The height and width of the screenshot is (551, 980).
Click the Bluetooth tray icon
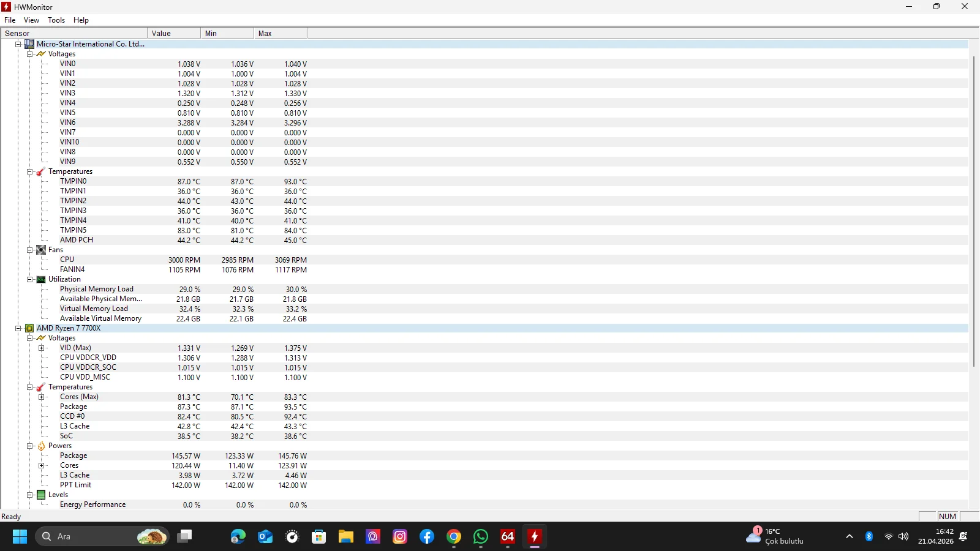point(869,536)
